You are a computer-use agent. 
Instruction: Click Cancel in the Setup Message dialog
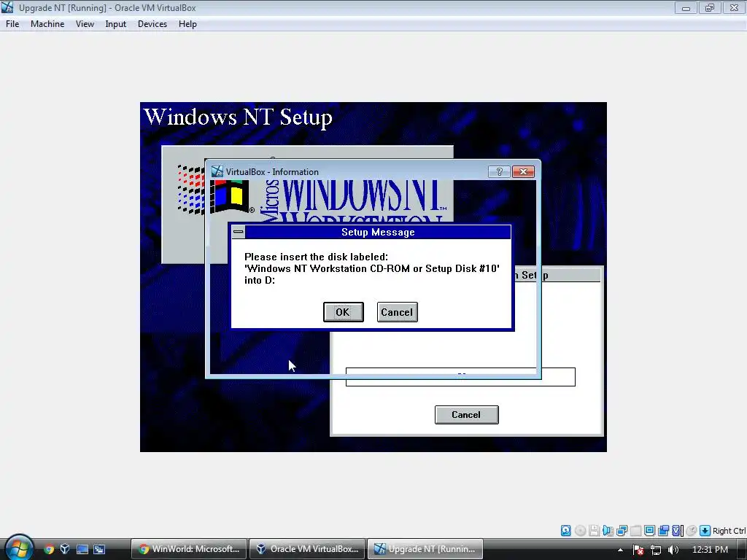coord(398,312)
